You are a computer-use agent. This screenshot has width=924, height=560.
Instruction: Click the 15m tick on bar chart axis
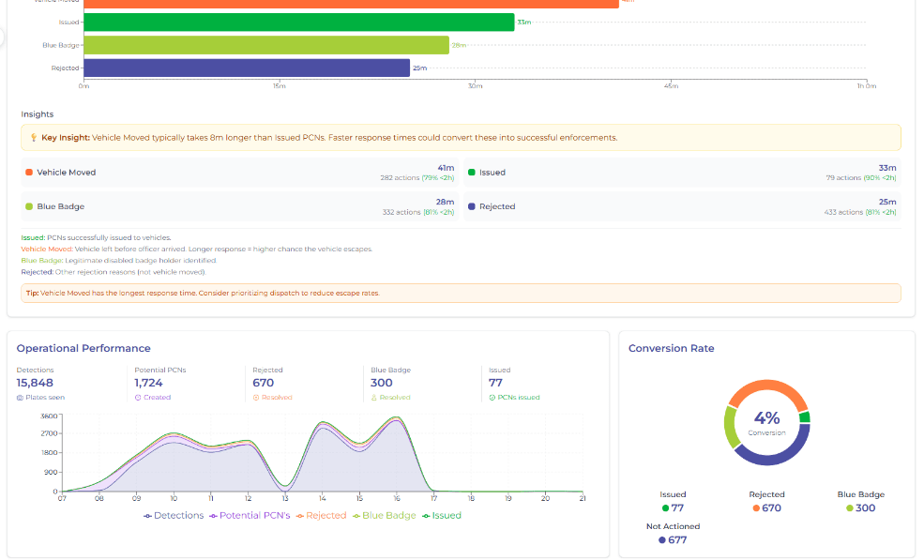click(280, 86)
